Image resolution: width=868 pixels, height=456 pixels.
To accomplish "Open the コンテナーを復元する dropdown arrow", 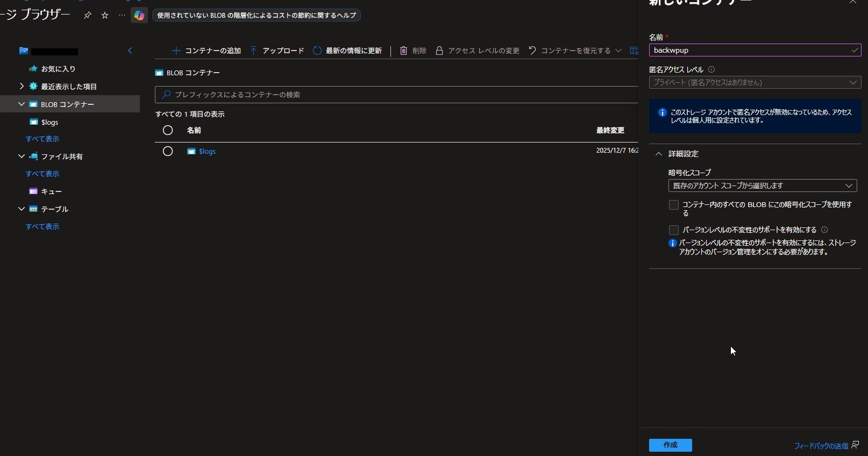I will pos(618,51).
